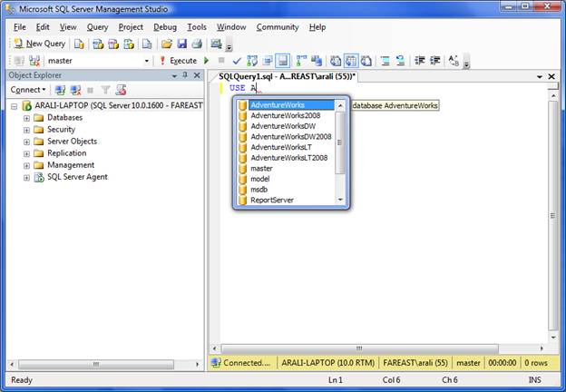Click the Object Explorer Disconnect icon
566x392 pixels.
point(75,90)
